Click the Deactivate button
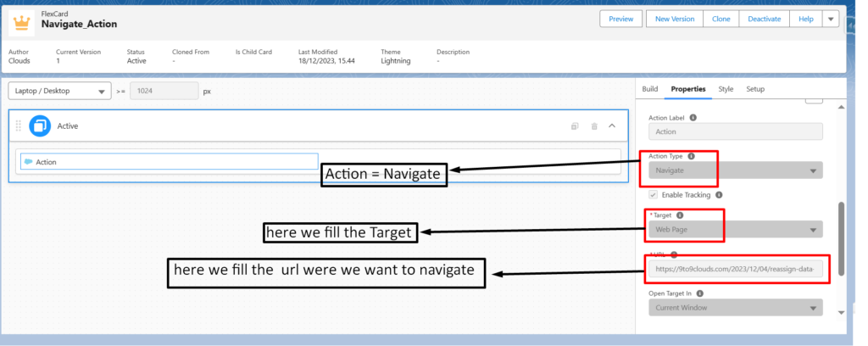 tap(764, 19)
